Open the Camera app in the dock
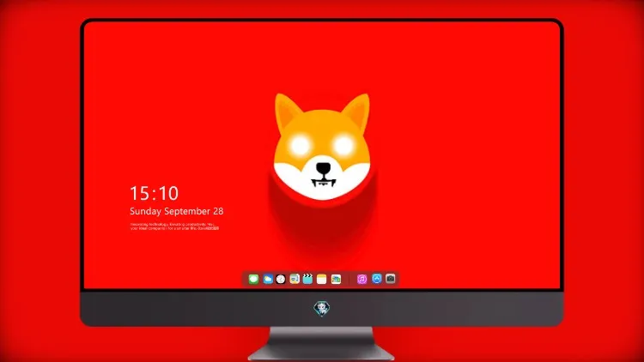The image size is (644, 362). point(391,279)
